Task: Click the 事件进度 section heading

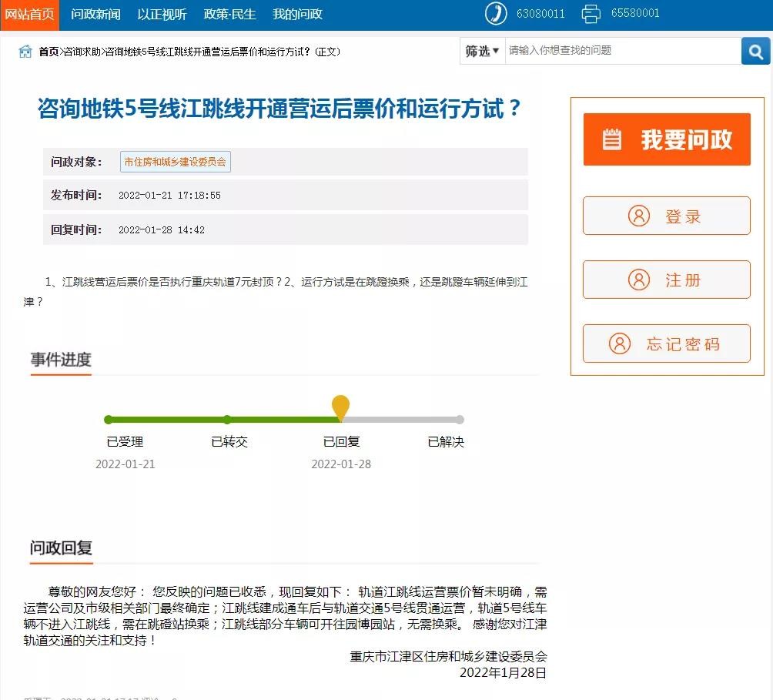Action: click(61, 360)
